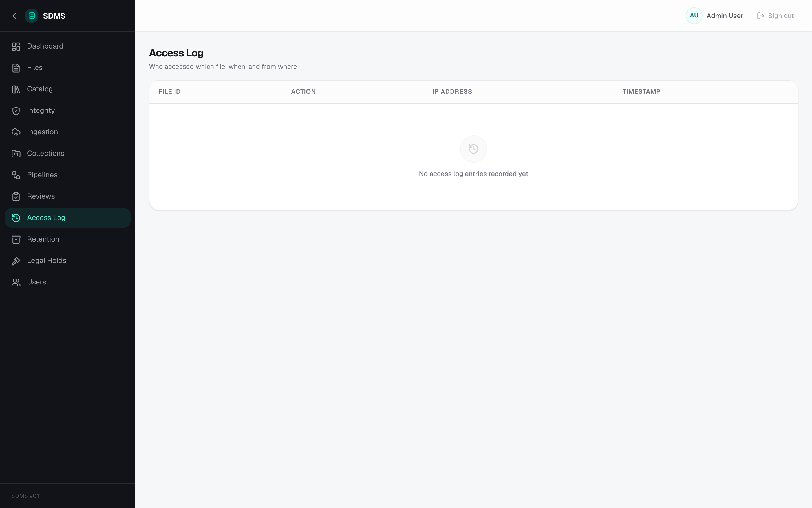This screenshot has height=508, width=812.
Task: Navigate to Legal Holds
Action: tap(67, 261)
